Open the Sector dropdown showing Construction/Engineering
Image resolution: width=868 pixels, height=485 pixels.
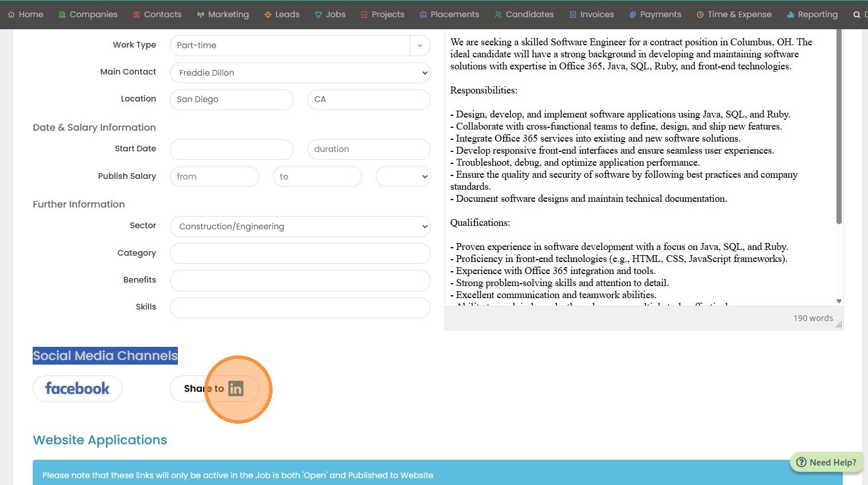pos(300,226)
